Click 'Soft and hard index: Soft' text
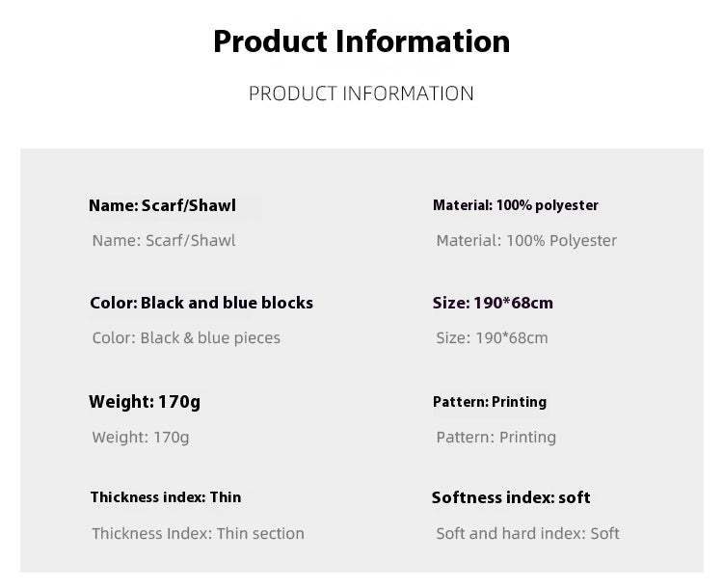This screenshot has width=723, height=588. tap(527, 534)
